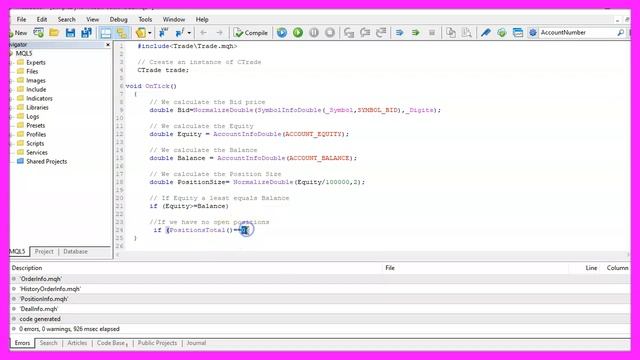Click the insert function icon
This screenshot has width=640, height=360.
point(180,33)
